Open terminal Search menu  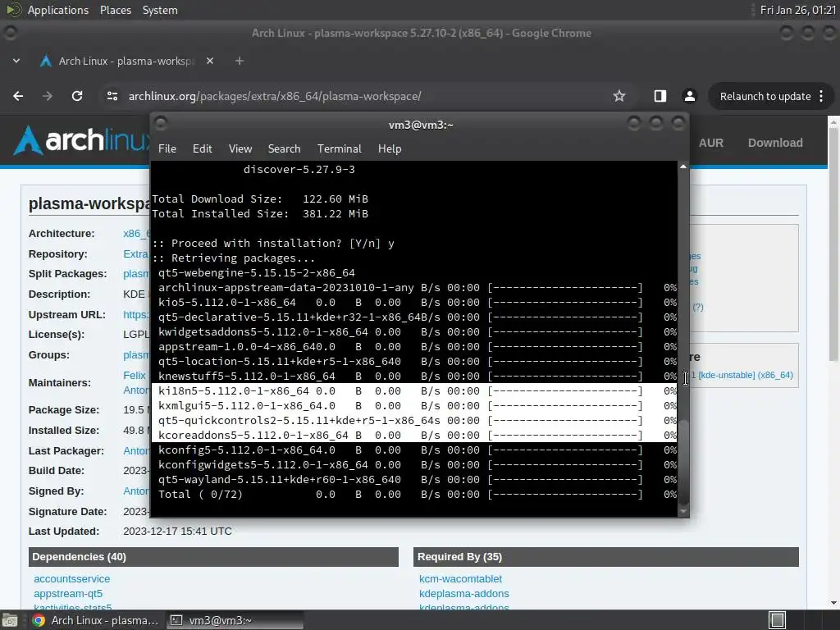point(284,148)
